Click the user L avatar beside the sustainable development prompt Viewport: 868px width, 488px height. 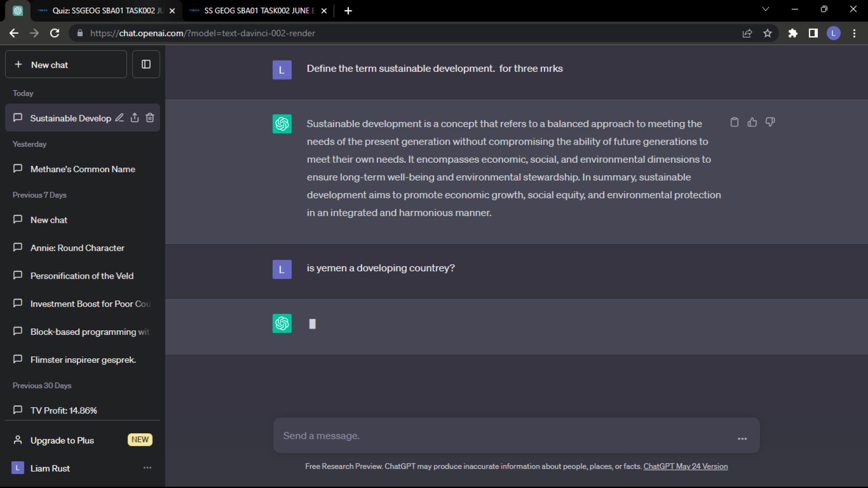[282, 70]
